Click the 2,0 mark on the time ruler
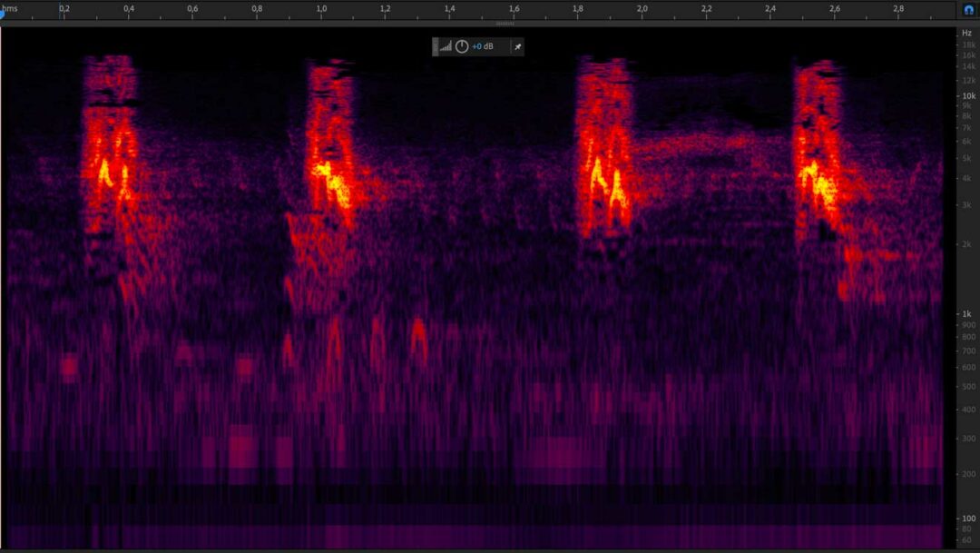 coord(642,9)
